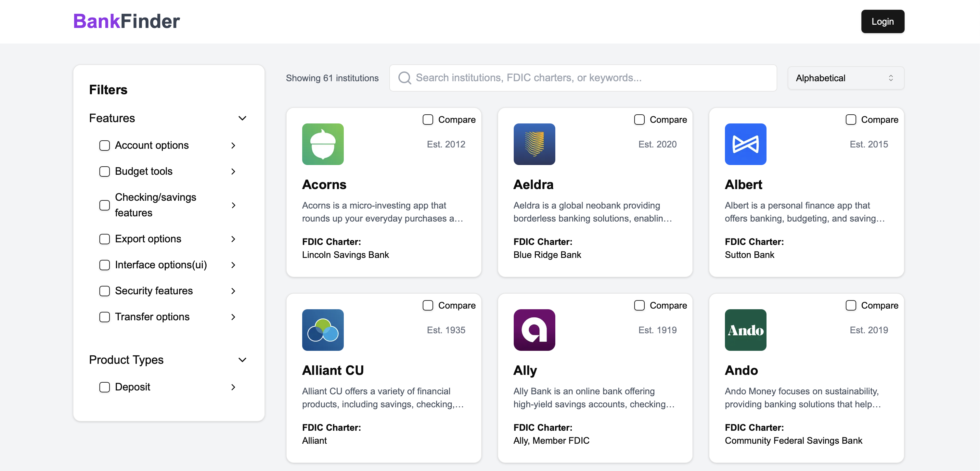Tick the Compare checkbox for Acorns
This screenshot has height=471, width=980.
428,120
